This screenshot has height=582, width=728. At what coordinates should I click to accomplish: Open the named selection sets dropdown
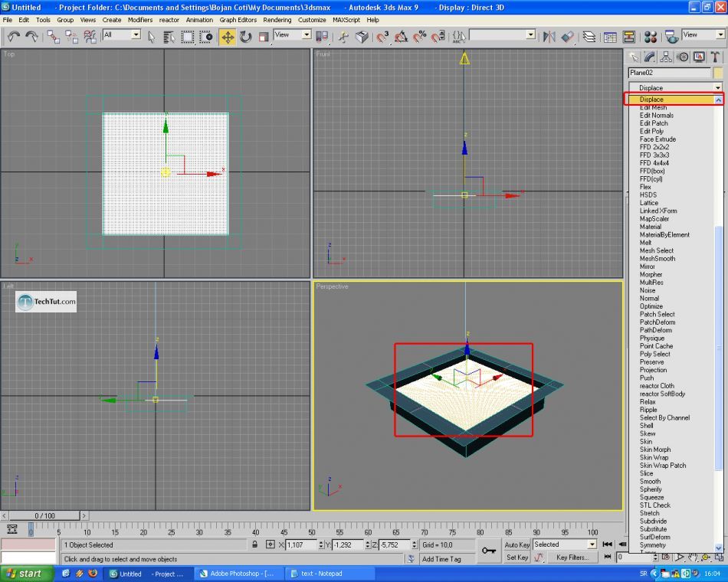coord(503,34)
